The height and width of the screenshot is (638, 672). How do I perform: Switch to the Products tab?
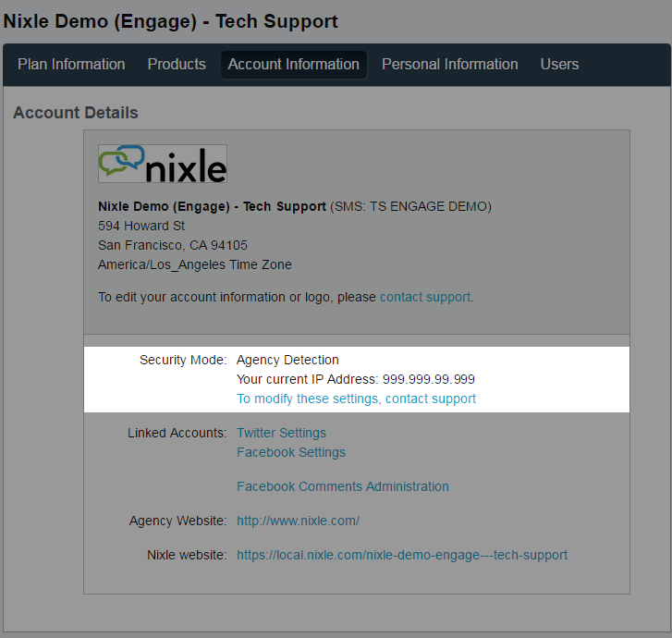point(177,65)
